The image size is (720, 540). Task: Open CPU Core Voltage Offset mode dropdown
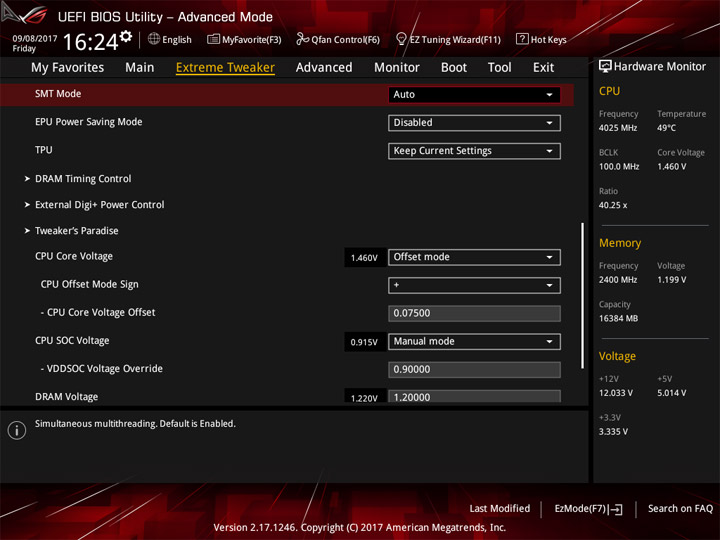(x=474, y=257)
